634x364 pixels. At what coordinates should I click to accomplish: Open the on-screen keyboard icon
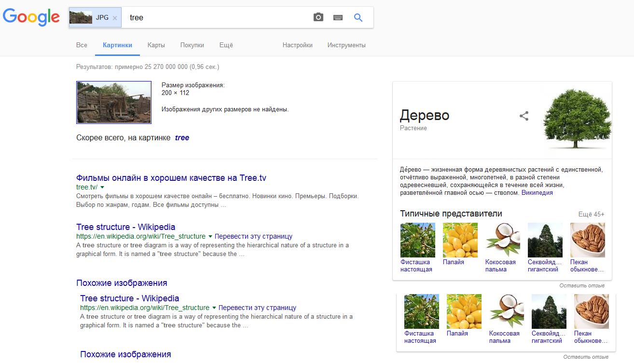(x=338, y=17)
